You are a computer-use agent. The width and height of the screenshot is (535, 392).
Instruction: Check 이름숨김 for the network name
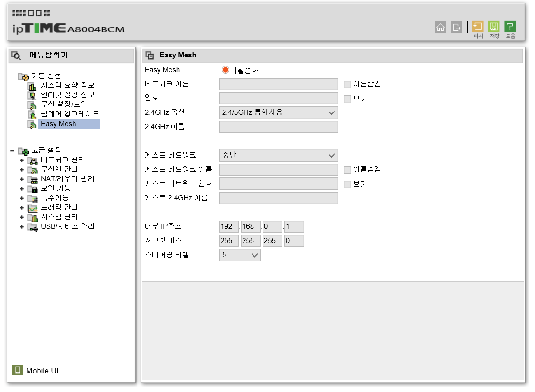pyautogui.click(x=347, y=84)
